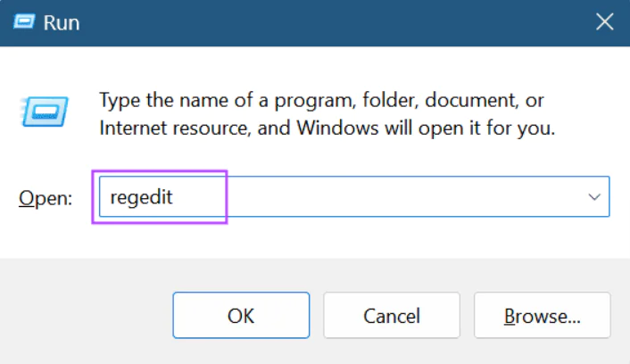Click the blank space right of regedit
The width and height of the screenshot is (630, 364).
point(402,197)
